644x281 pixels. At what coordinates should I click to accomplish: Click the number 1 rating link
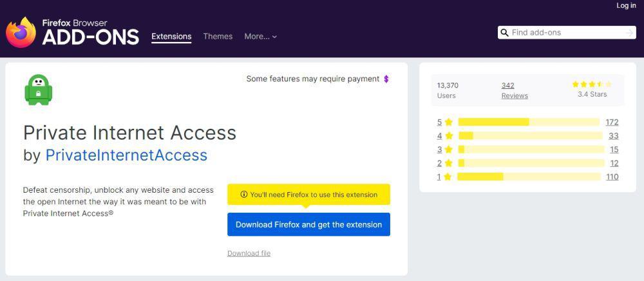point(439,177)
